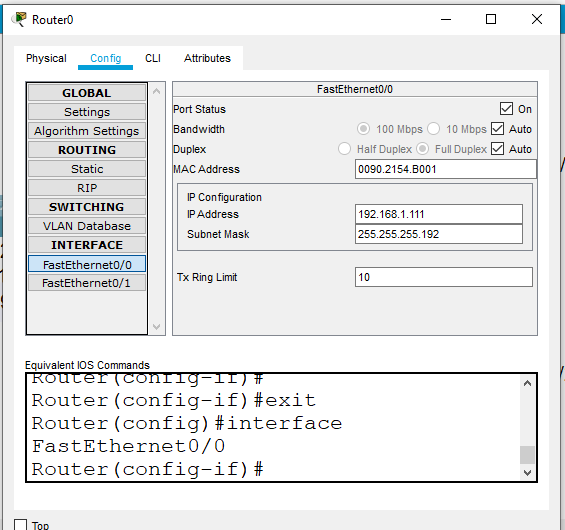The image size is (565, 530).
Task: Open the CLI tab
Action: point(153,58)
